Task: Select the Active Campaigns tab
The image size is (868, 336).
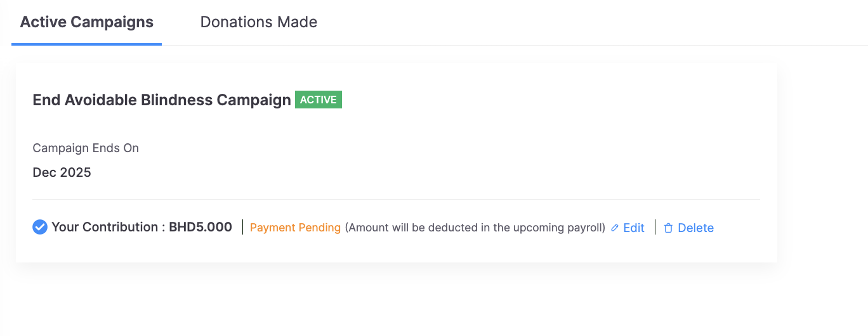Action: [x=87, y=22]
